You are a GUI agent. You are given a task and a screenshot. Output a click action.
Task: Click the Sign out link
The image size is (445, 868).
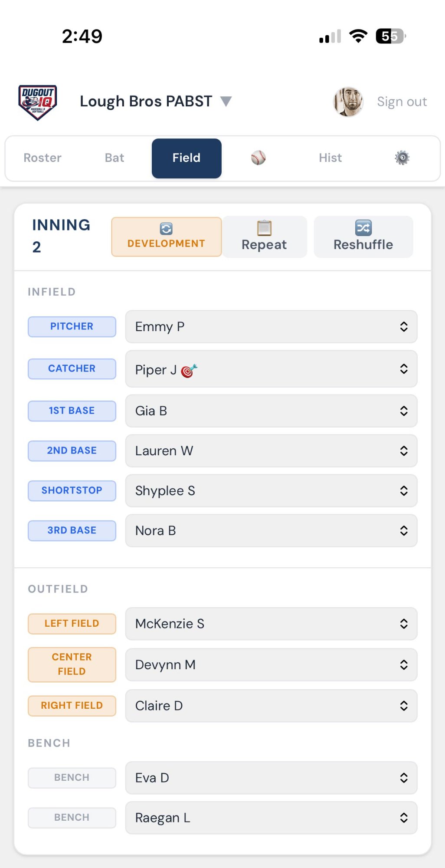402,102
